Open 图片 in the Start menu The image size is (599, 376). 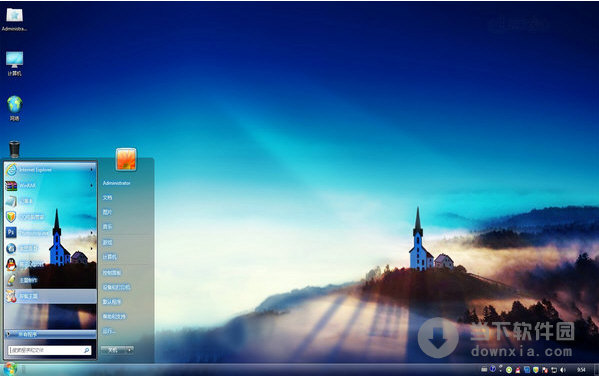click(107, 212)
